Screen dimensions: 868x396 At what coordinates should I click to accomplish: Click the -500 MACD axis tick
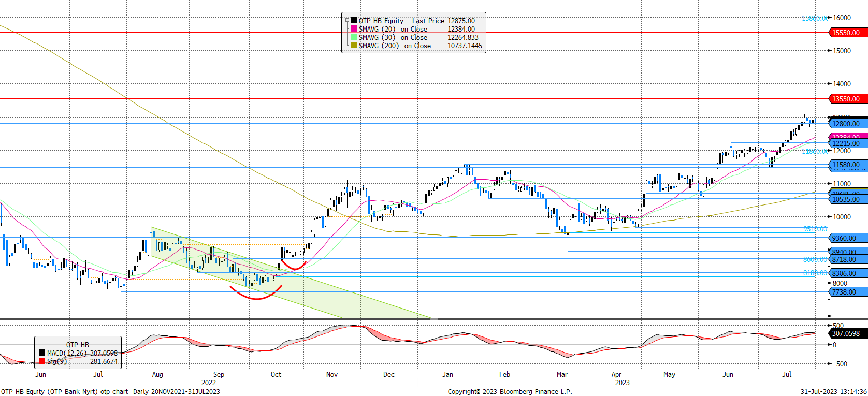tap(840, 364)
